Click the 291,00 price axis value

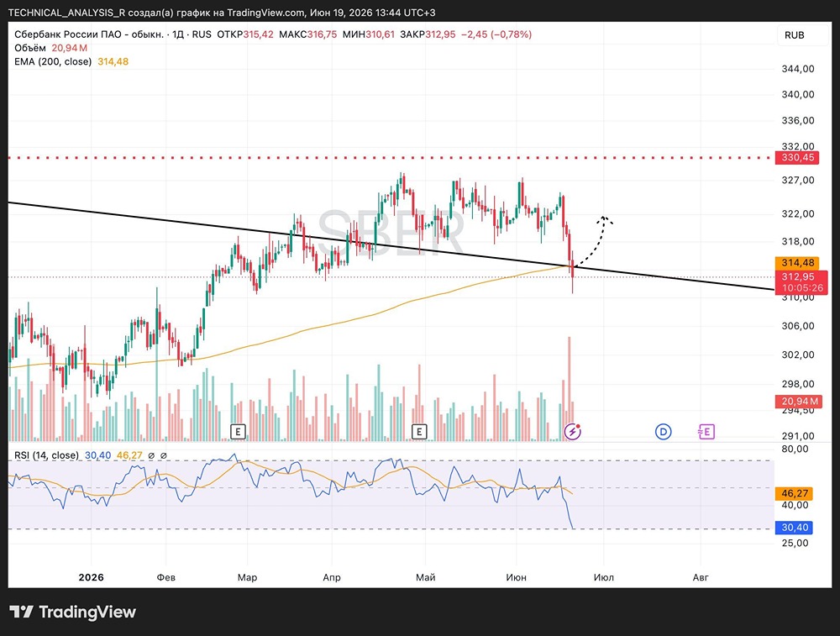point(798,436)
